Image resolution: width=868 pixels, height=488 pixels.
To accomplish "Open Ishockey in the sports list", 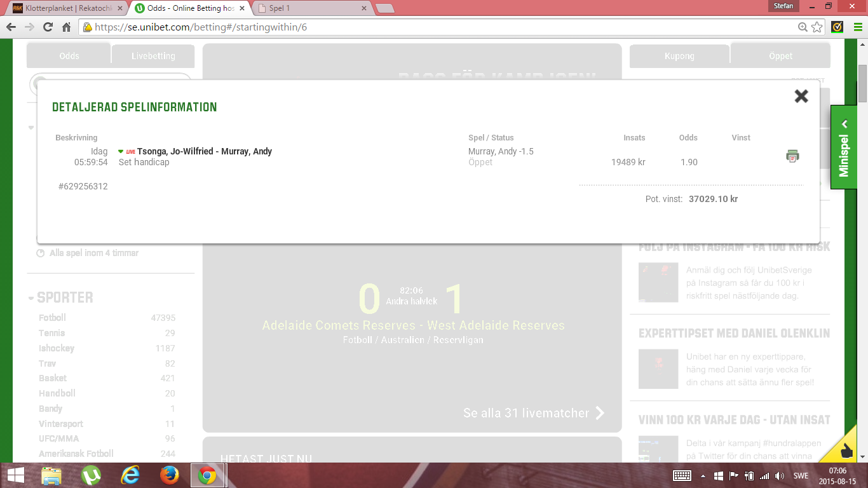I will pyautogui.click(x=57, y=348).
